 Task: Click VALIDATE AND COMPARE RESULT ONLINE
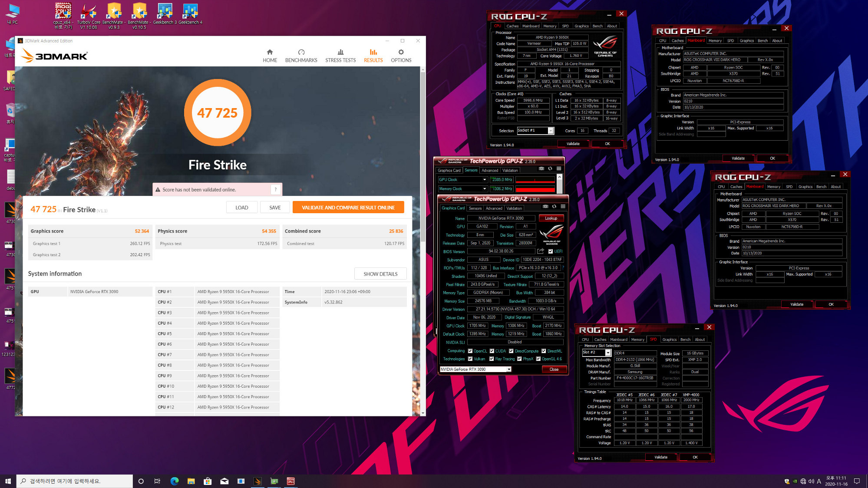[x=348, y=208]
